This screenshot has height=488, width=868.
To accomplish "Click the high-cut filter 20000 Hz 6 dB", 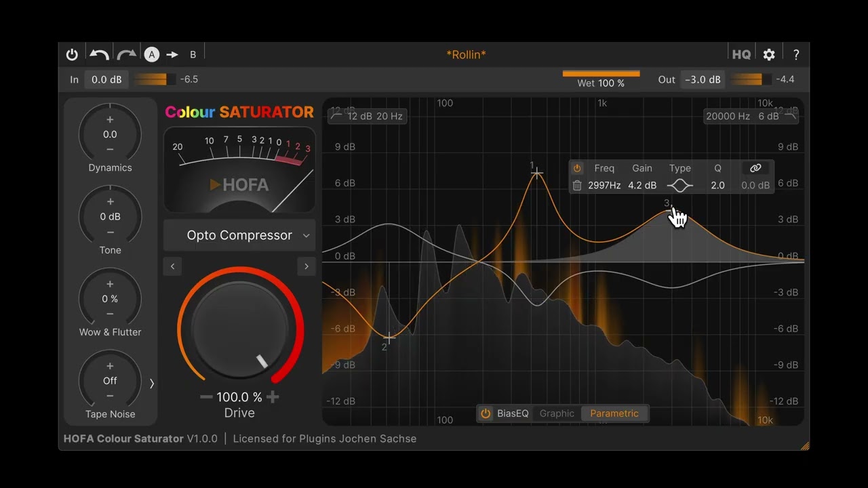I will pyautogui.click(x=751, y=116).
